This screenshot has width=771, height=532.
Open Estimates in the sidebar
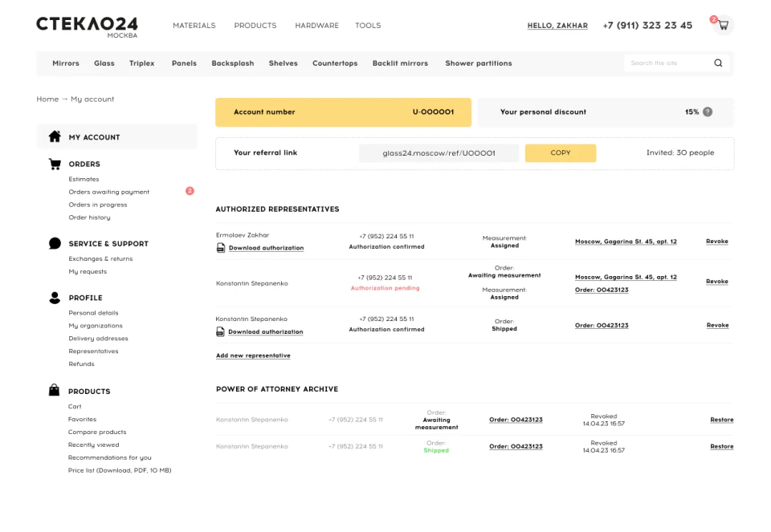tap(84, 179)
